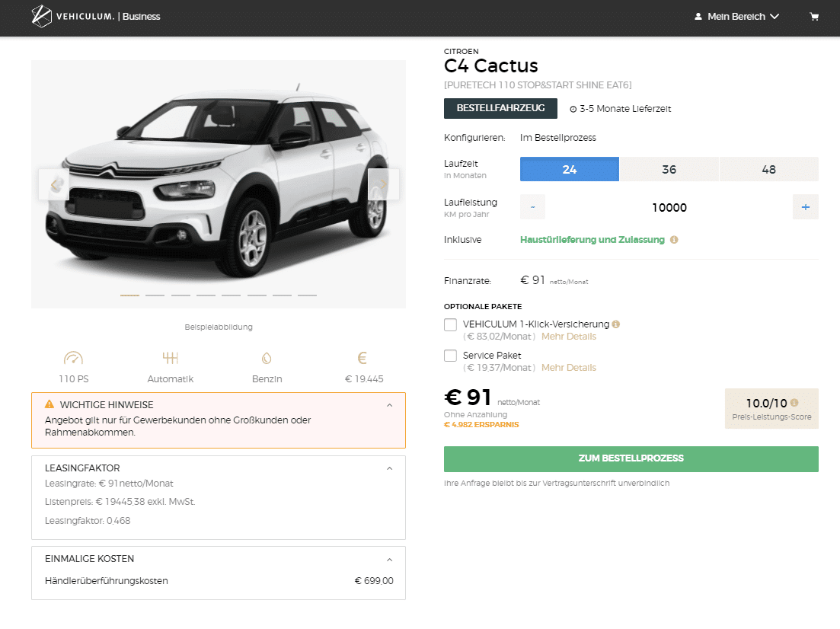Screen dimensions: 840x629
Task: Click the 110 PS speedometer icon
Action: pyautogui.click(x=73, y=358)
